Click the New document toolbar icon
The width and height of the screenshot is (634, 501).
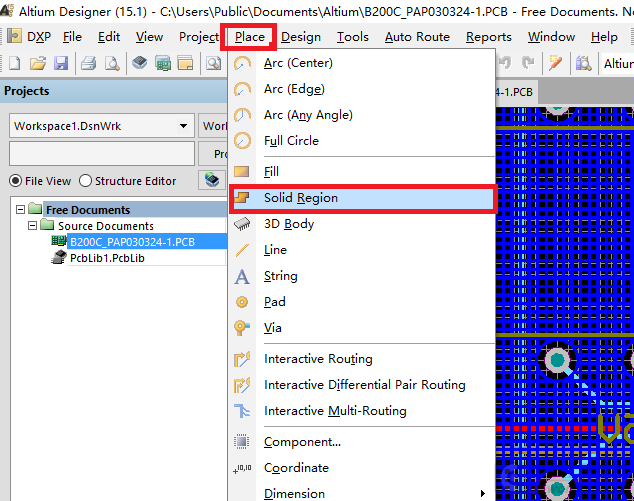[x=15, y=63]
